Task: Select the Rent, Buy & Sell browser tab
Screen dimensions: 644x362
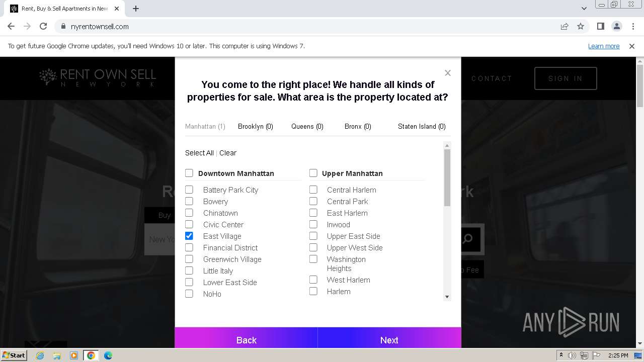Action: (x=64, y=9)
